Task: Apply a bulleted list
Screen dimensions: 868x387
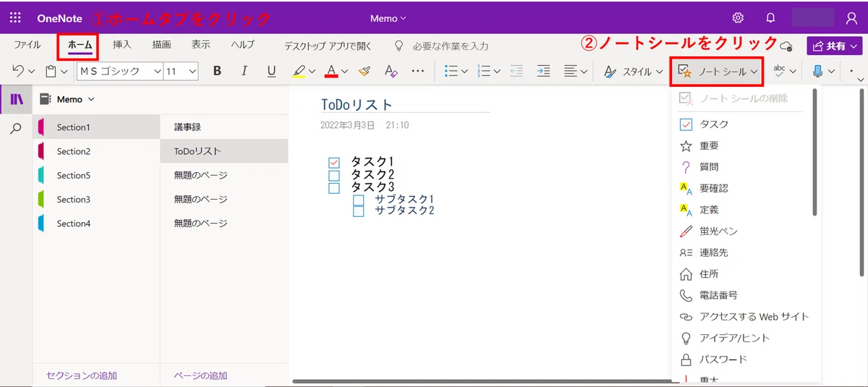Action: pos(451,71)
